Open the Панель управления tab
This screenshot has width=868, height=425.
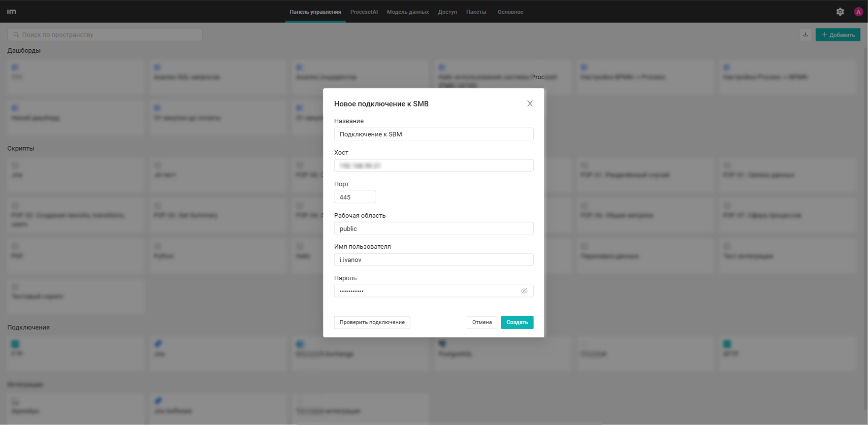[x=315, y=12]
